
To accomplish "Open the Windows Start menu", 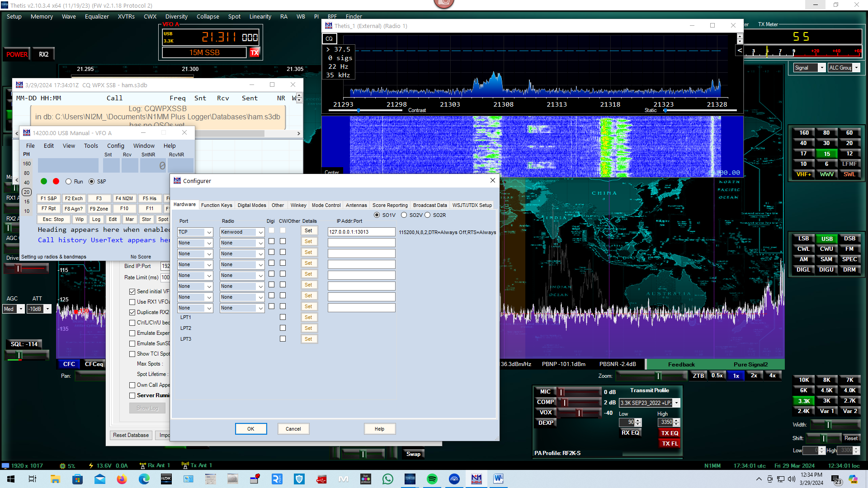I will [x=11, y=479].
